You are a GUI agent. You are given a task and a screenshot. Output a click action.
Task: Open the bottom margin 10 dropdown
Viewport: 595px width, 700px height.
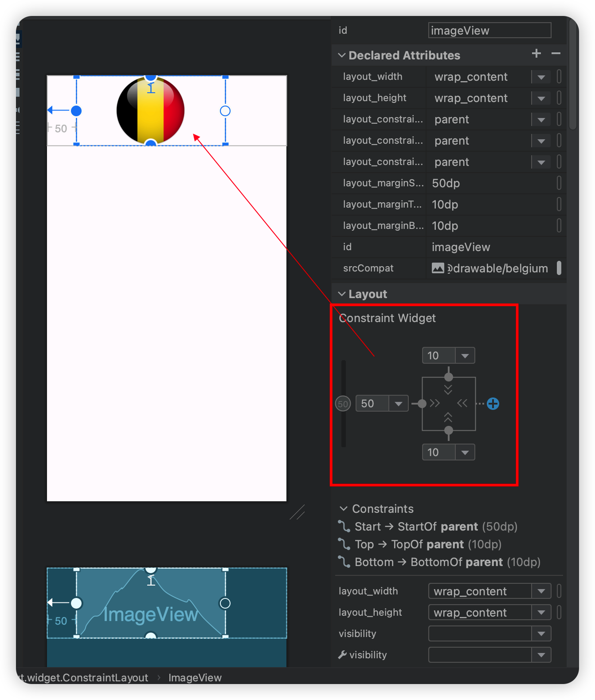(x=465, y=452)
